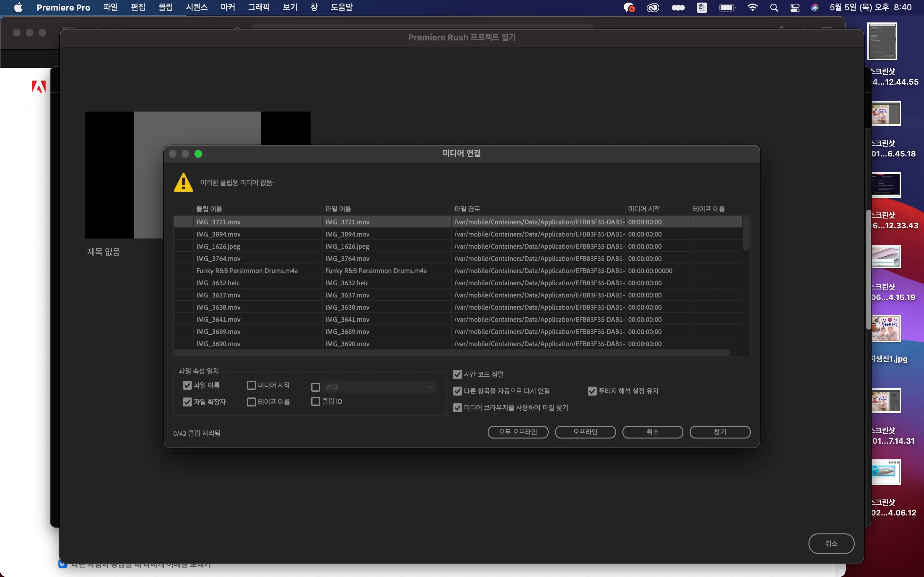
Task: Open Spotlight search magnifier icon
Action: tap(774, 8)
